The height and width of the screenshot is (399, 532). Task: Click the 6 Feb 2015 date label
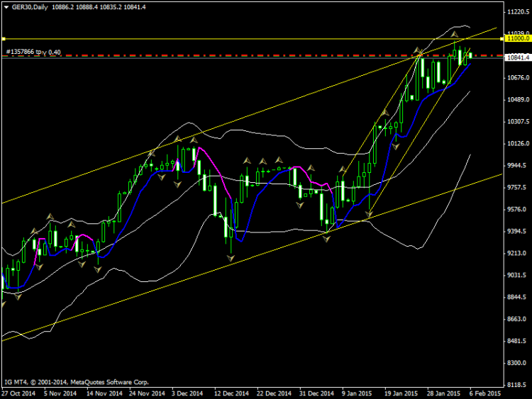(485, 393)
